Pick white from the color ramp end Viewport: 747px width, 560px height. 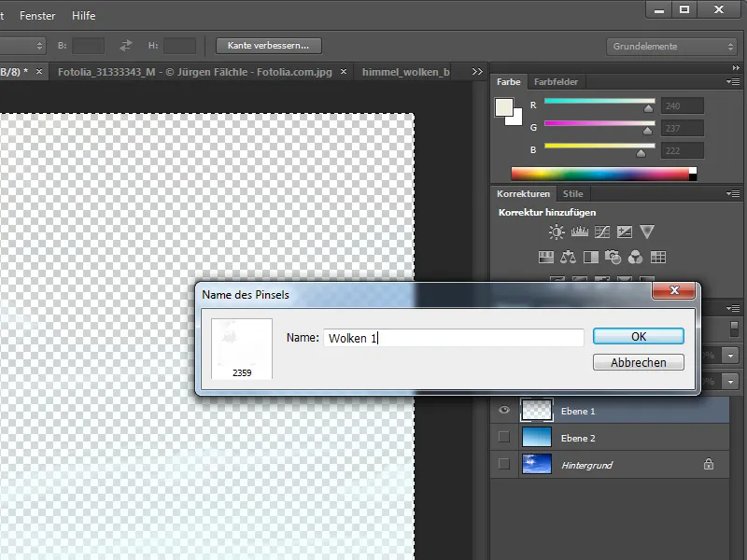[x=693, y=170]
